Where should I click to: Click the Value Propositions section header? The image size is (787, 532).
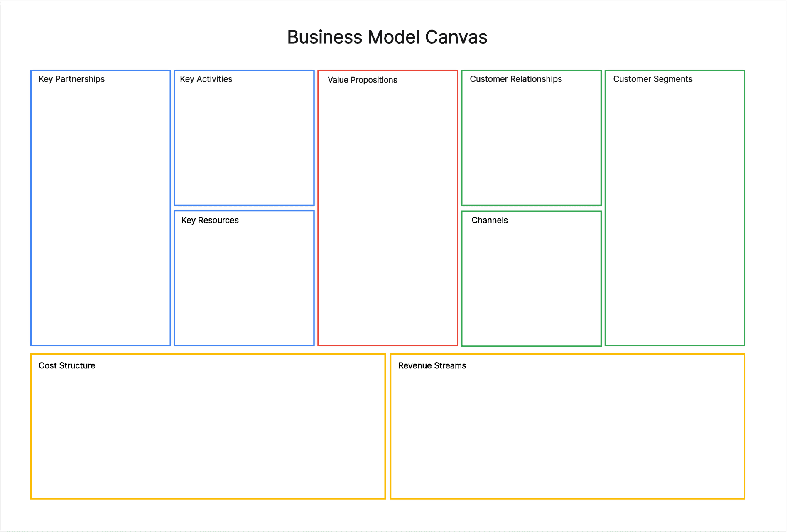pyautogui.click(x=362, y=80)
